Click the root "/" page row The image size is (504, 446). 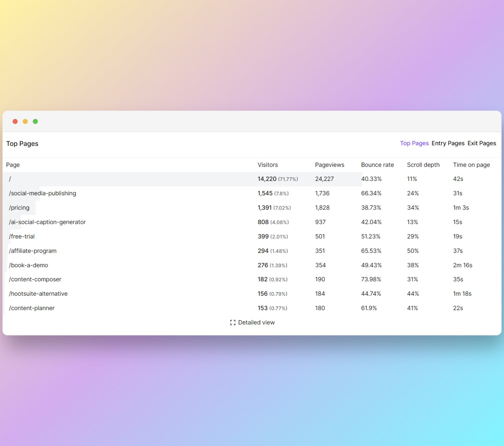click(x=10, y=179)
